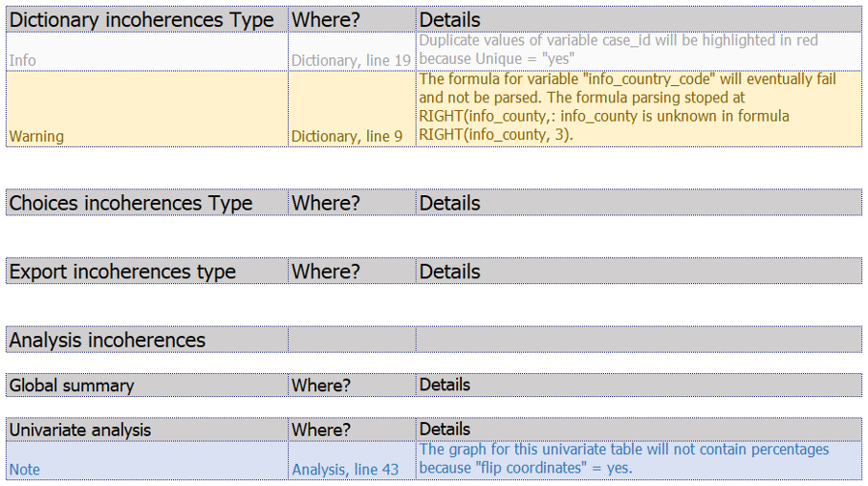
Task: Select the 'Dictionary incoherences Type' header cell
Action: pyautogui.click(x=147, y=19)
